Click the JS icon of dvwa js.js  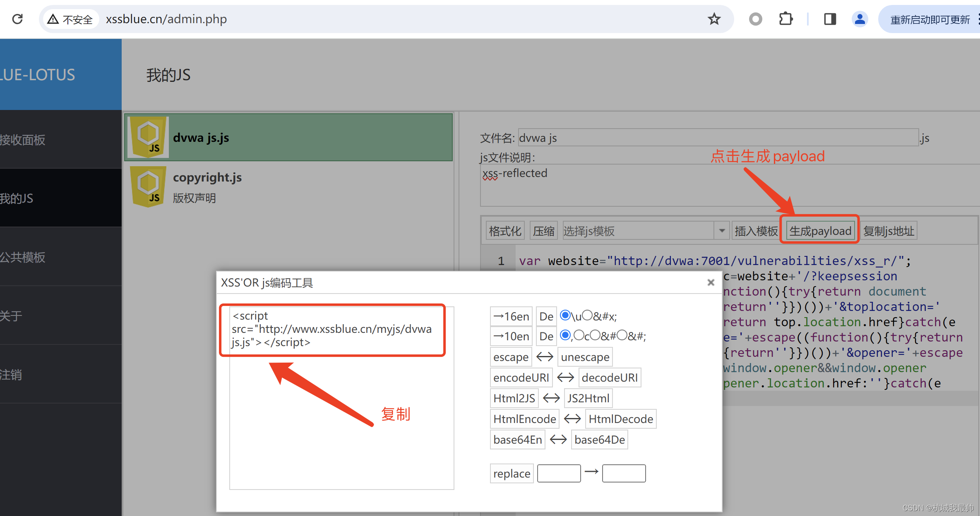click(148, 137)
